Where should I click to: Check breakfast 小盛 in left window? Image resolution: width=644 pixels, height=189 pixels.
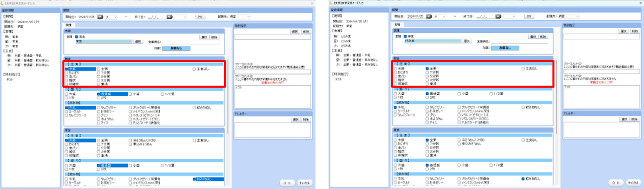pos(131,94)
